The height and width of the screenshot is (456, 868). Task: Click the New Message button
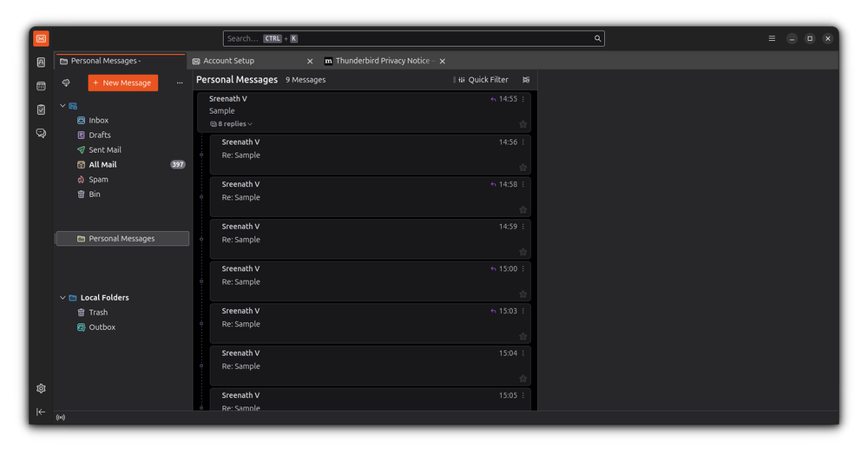(x=122, y=83)
